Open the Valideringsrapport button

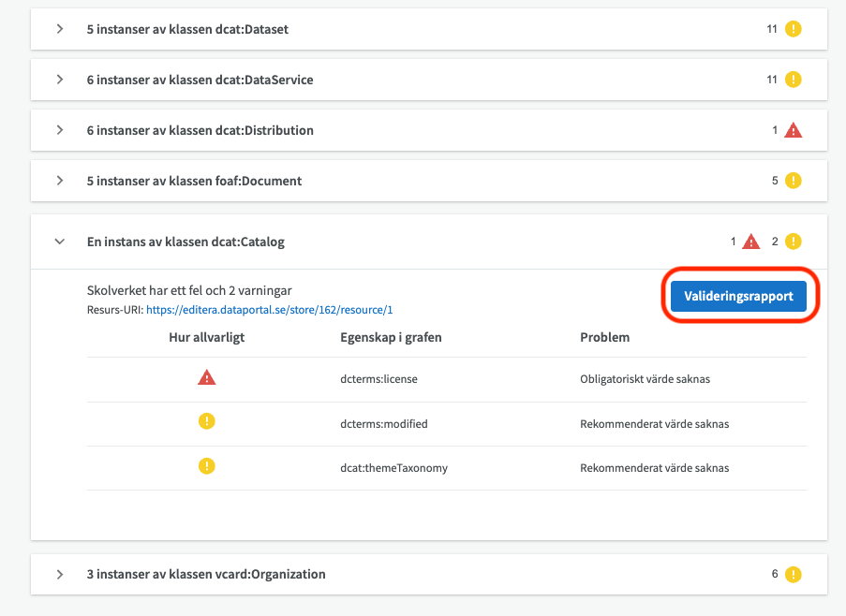pyautogui.click(x=738, y=296)
